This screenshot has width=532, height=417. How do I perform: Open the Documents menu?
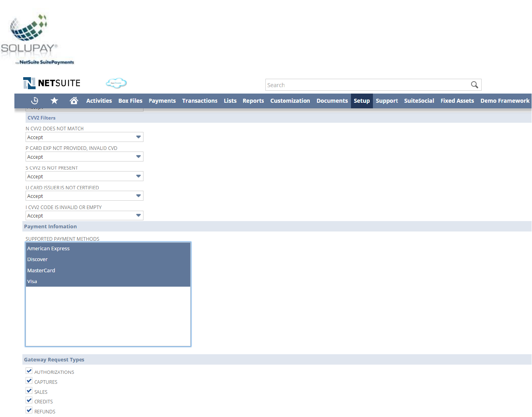(x=332, y=101)
